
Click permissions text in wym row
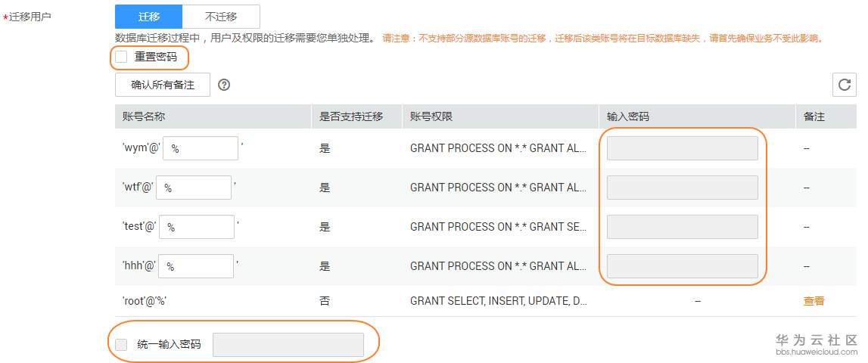tap(498, 148)
